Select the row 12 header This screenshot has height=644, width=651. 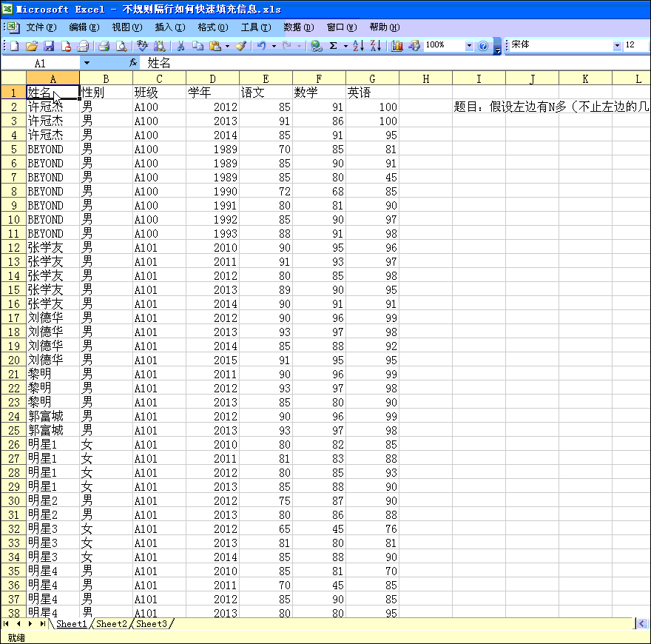click(13, 248)
